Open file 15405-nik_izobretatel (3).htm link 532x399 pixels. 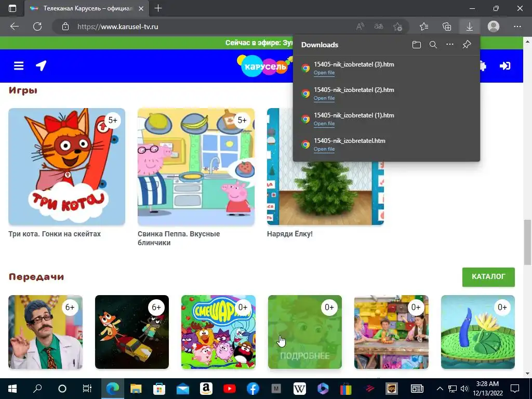point(324,73)
